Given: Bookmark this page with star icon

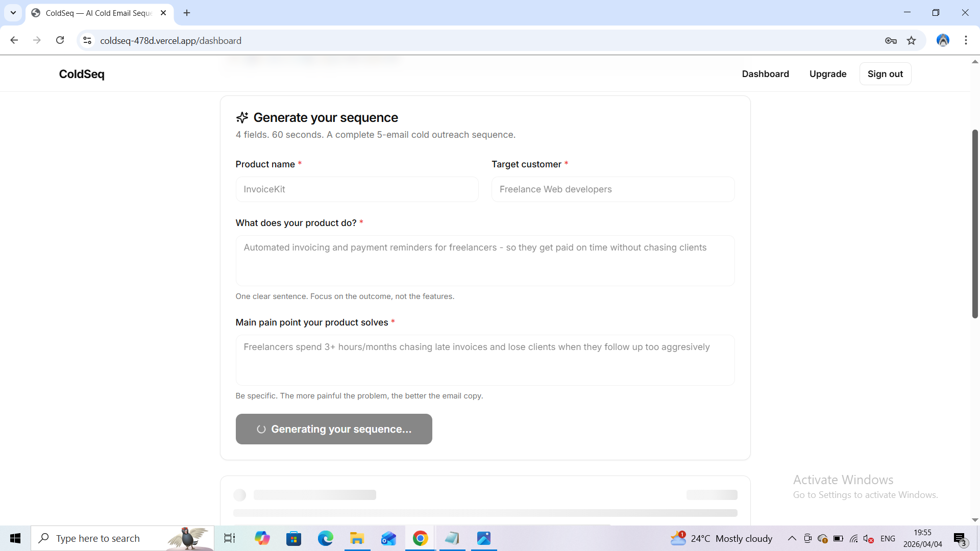Looking at the screenshot, I should (x=911, y=40).
